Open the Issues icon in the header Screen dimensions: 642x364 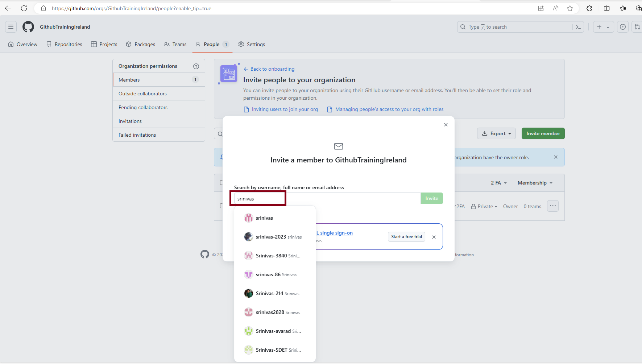[x=623, y=27]
